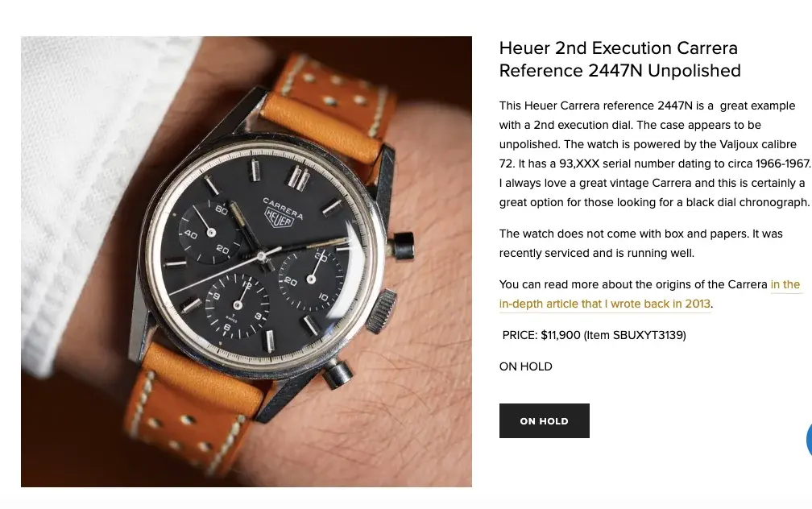Click the item number SBUXYT3139
Image resolution: width=812 pixels, height=509 pixels.
click(x=648, y=335)
